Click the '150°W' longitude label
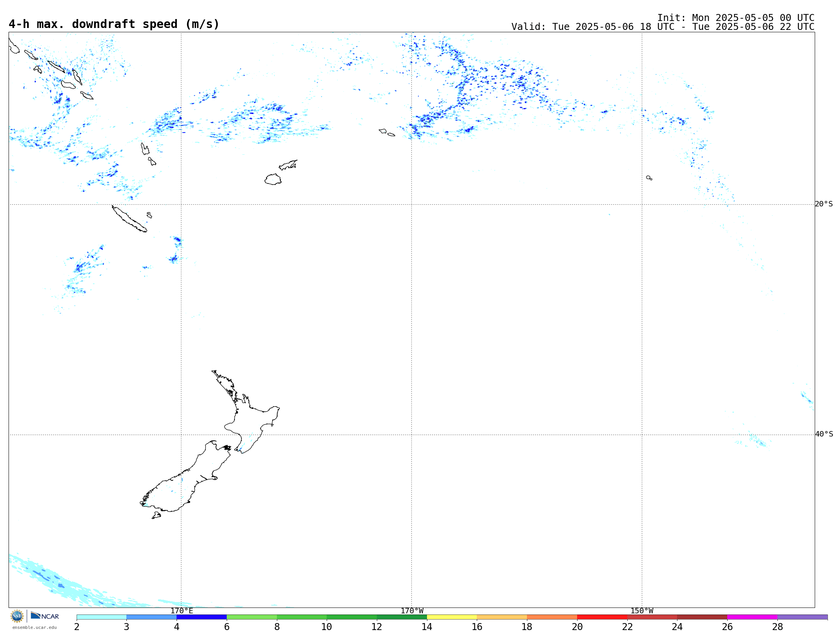The width and height of the screenshot is (840, 632). point(642,611)
